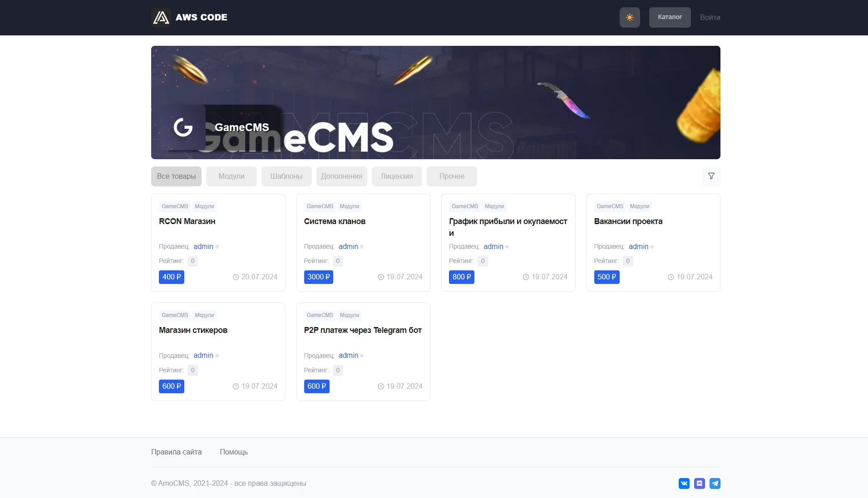This screenshot has width=868, height=498.
Task: Open the Помощь footer link
Action: [x=234, y=452]
